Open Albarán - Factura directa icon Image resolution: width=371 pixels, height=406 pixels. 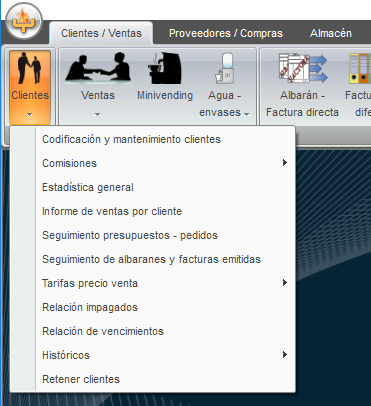pyautogui.click(x=303, y=68)
